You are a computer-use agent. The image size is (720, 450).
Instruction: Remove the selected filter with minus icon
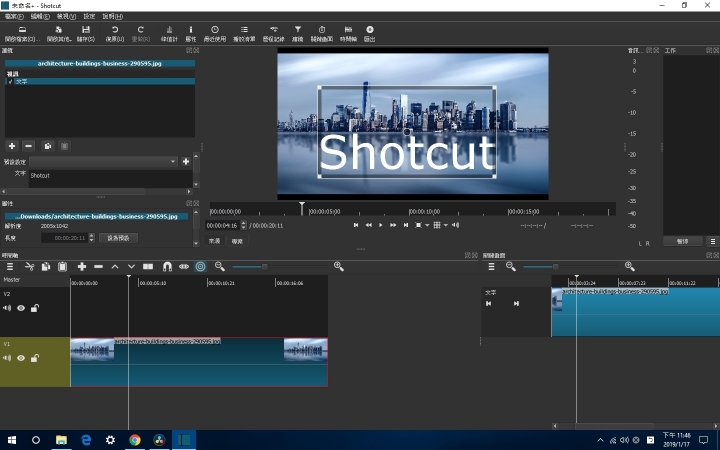pyautogui.click(x=28, y=146)
